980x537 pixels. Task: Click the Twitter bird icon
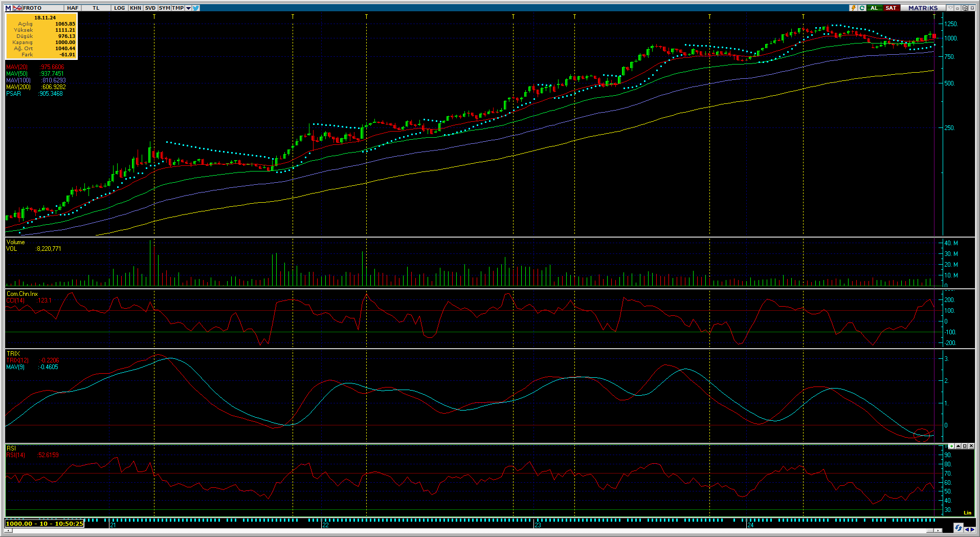(196, 8)
